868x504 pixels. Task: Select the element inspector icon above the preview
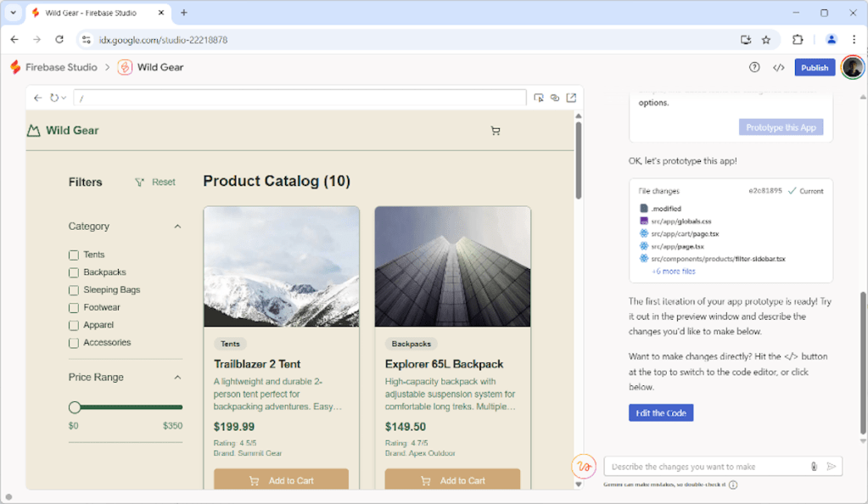539,98
